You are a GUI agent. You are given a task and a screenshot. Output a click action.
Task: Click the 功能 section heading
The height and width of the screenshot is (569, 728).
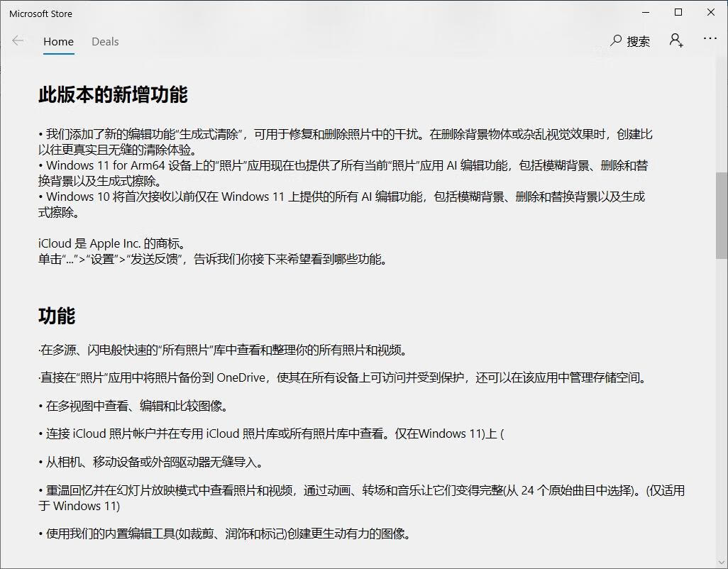(x=57, y=316)
